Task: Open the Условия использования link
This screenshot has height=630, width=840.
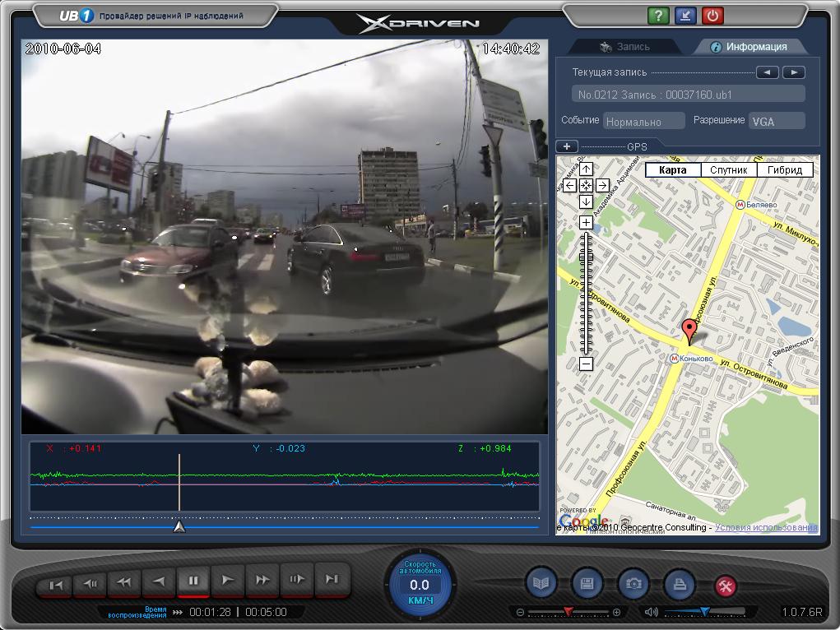Action: pos(765,527)
